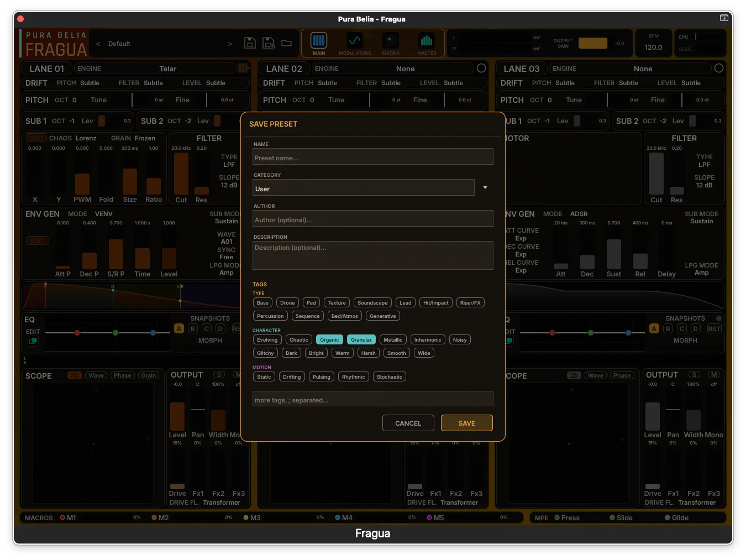Click macro M3 yellow dot
The image size is (746, 560).
pyautogui.click(x=246, y=517)
